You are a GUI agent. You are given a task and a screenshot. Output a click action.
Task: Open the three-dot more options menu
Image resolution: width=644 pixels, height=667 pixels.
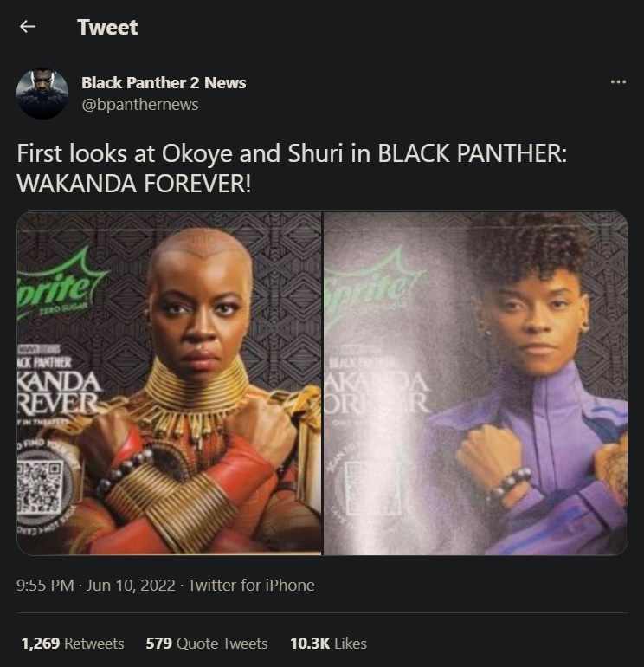click(x=618, y=81)
